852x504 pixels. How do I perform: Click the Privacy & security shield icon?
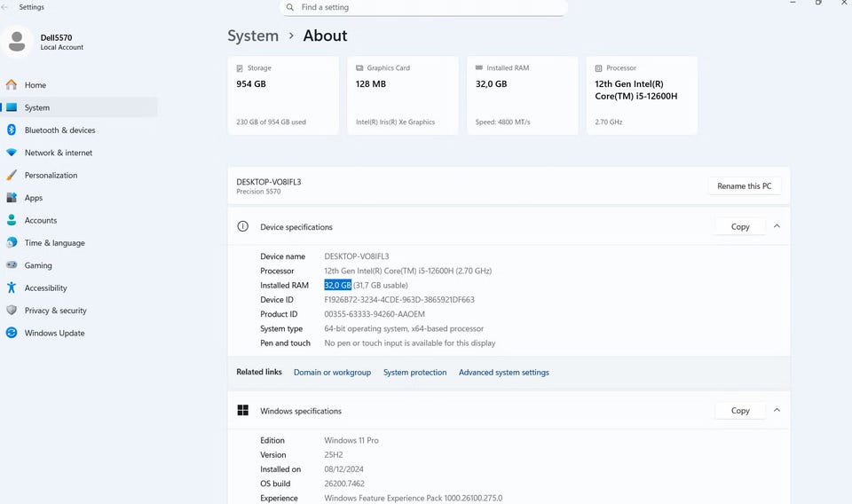[12, 311]
